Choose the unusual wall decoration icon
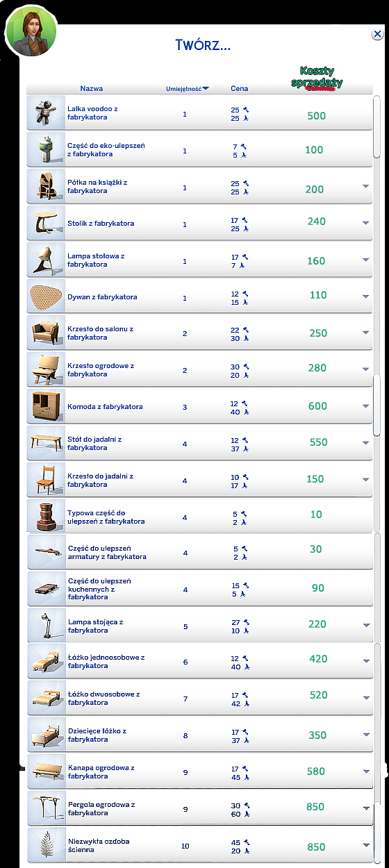The image size is (389, 868). point(47,845)
